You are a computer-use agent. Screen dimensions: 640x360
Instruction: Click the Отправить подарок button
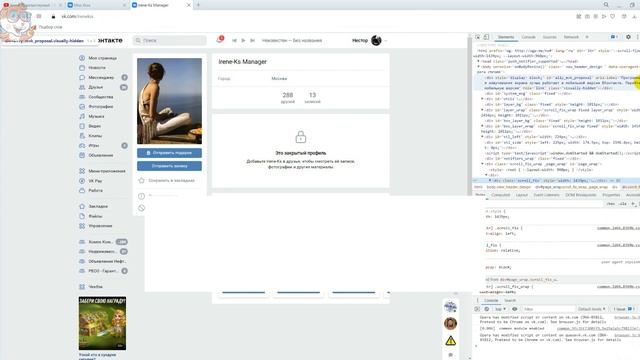point(169,153)
